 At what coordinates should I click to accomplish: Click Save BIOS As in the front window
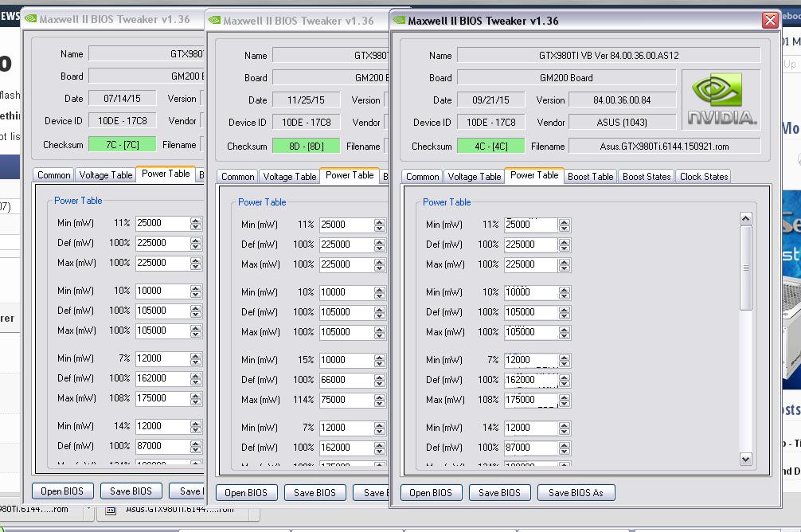tap(576, 493)
